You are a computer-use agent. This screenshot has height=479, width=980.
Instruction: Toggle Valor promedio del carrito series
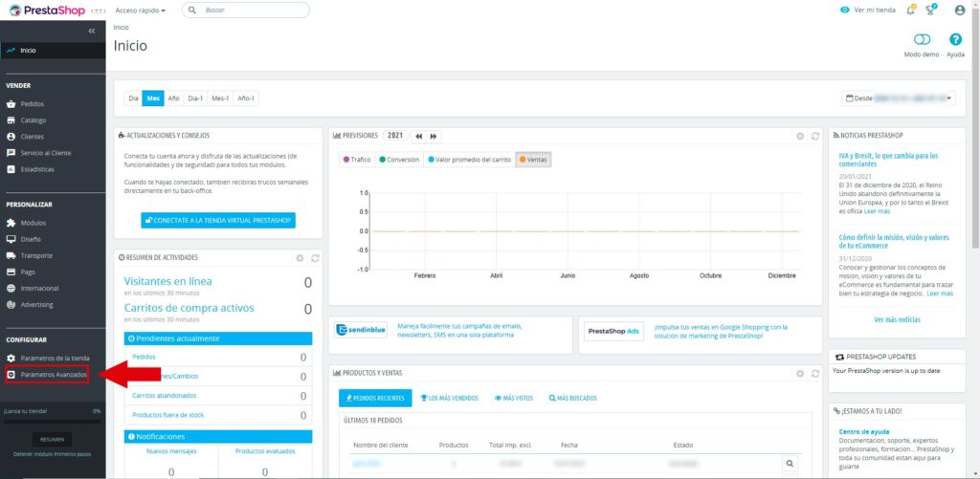pos(469,160)
